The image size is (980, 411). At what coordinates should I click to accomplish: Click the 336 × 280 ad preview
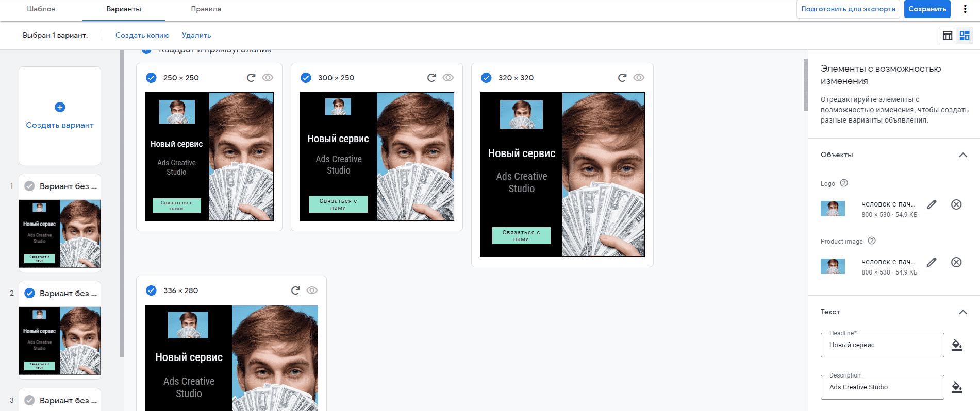[x=231, y=358]
